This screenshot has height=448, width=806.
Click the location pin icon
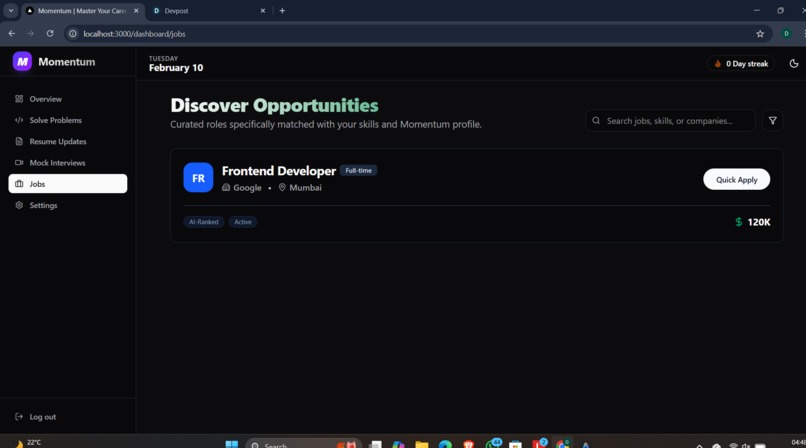coord(282,188)
